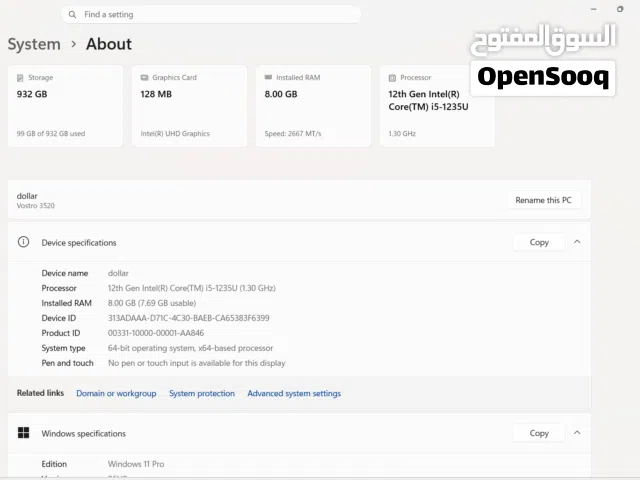
Task: Click the Speed: 2667 MT/s text
Action: (x=293, y=133)
